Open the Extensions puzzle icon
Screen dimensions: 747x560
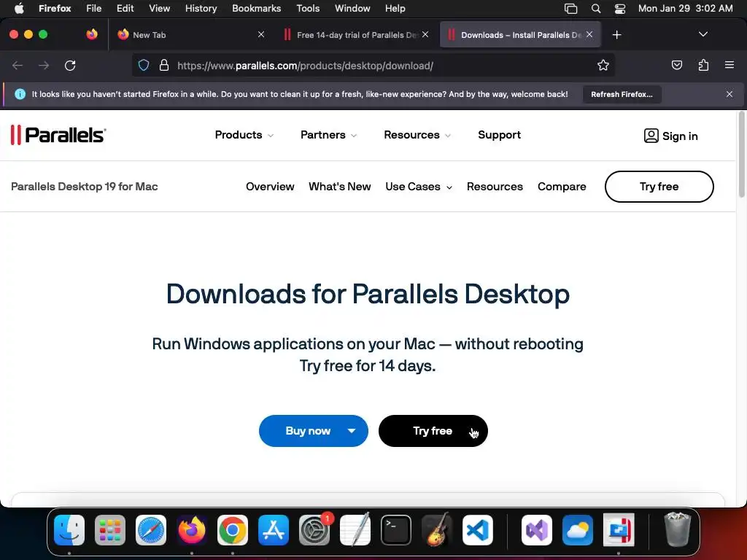[x=703, y=65]
